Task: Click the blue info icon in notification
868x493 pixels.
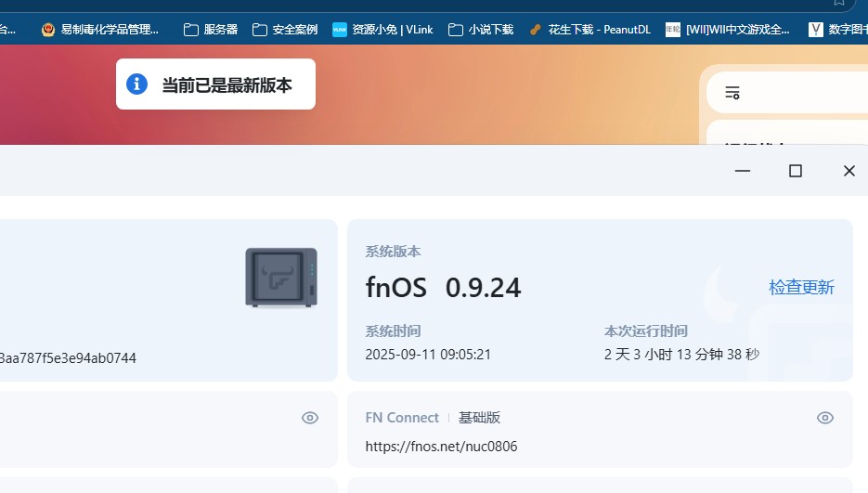Action: tap(136, 84)
